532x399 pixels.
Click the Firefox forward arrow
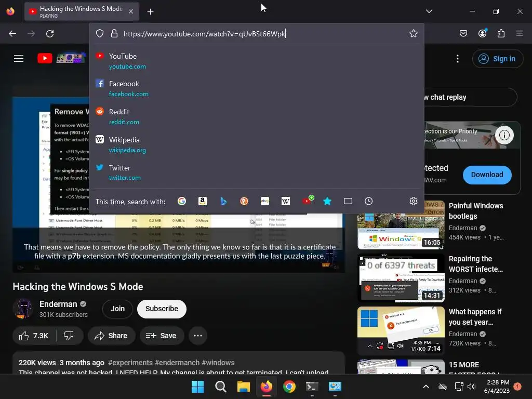(x=31, y=34)
